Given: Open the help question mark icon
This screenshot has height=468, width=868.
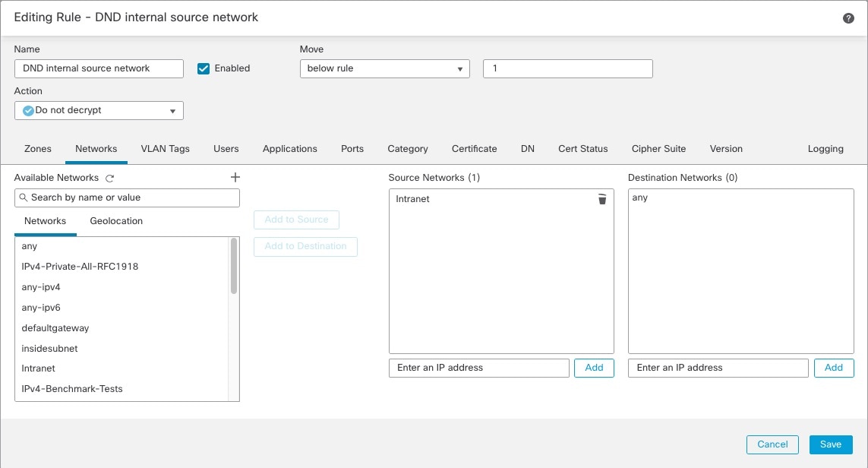Looking at the screenshot, I should [848, 18].
